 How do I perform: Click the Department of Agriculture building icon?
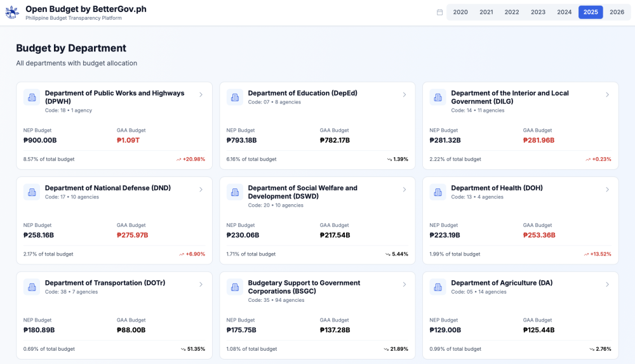point(438,287)
